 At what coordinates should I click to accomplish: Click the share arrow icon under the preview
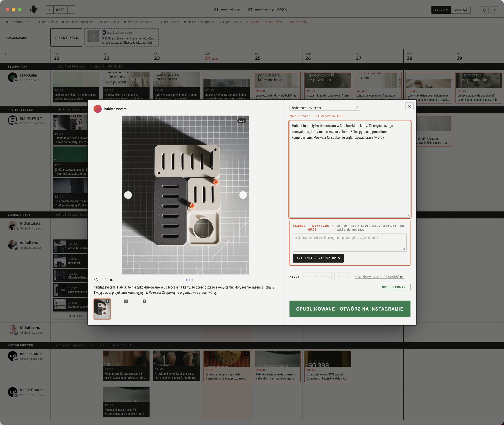point(111,280)
